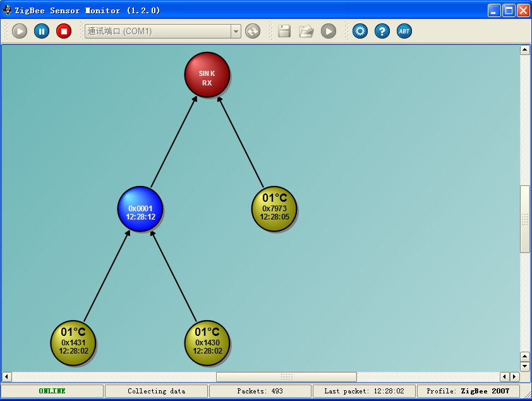Screen dimensions: 532x401
Task: Select the sensor node 0x1431
Action: click(x=73, y=343)
